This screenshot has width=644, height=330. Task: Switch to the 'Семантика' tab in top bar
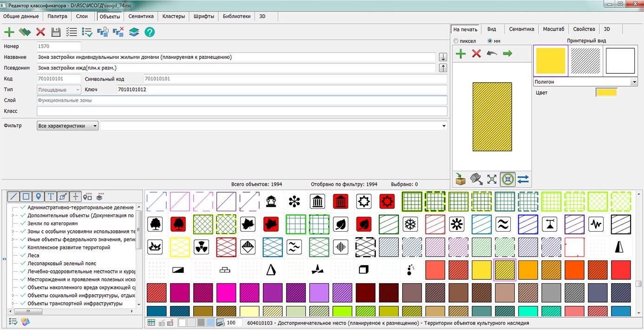[141, 16]
